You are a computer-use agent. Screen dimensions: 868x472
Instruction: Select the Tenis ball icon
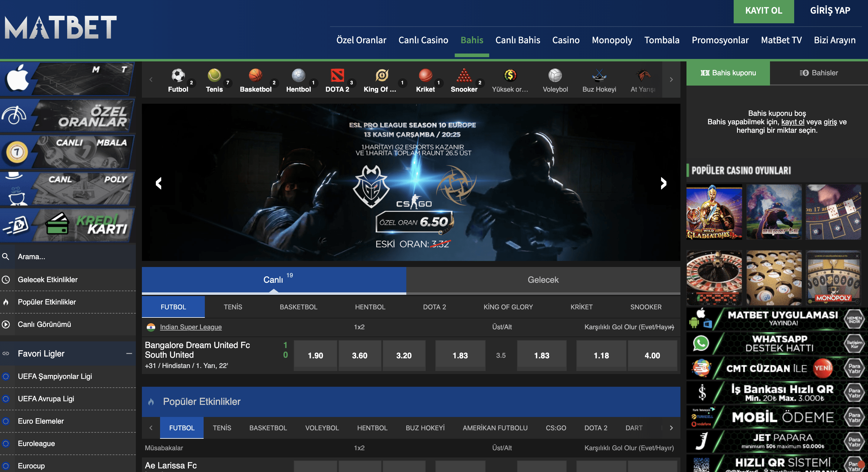[214, 75]
